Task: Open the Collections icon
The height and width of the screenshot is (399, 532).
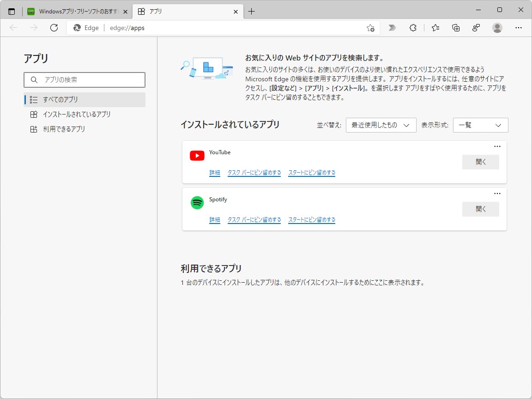Action: coord(455,28)
